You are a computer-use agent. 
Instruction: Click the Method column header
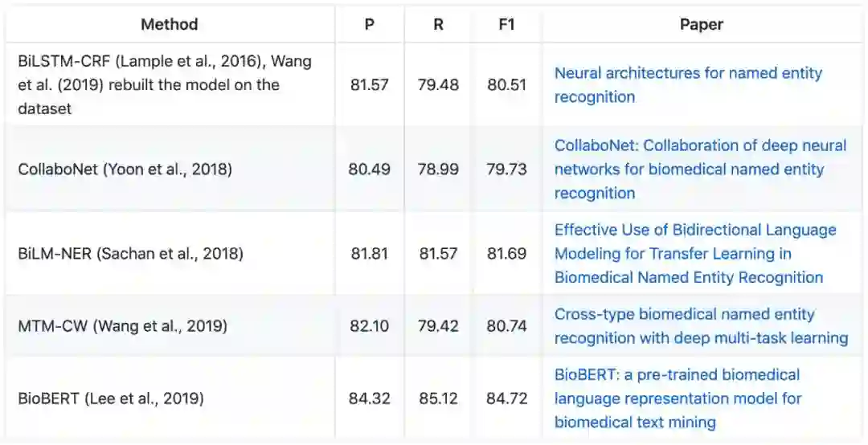coord(169,24)
